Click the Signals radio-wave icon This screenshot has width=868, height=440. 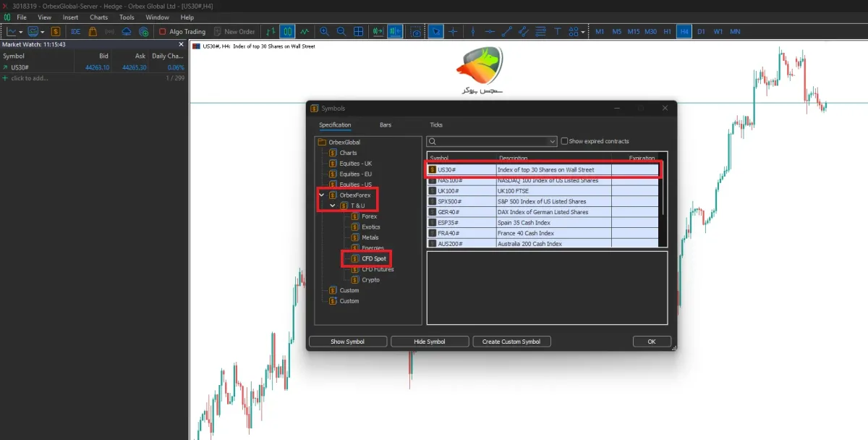tap(110, 32)
